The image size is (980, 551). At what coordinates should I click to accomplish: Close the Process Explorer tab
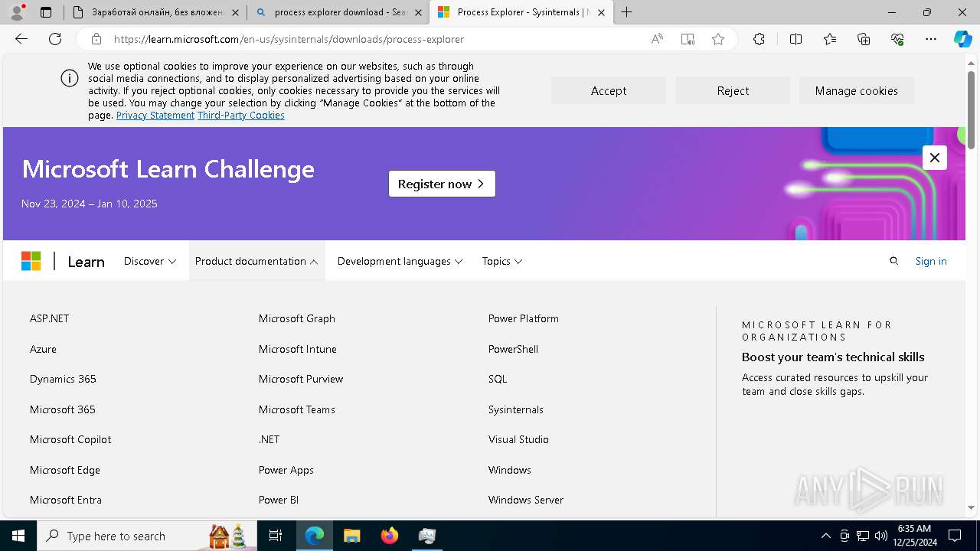601,12
